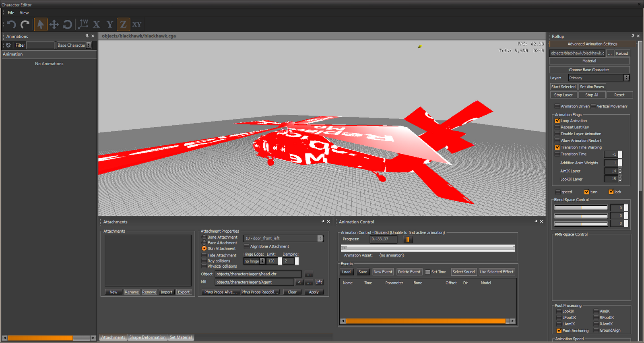Screen dimensions: 644x343
Task: Refresh the Animations list icon
Action: 8,45
